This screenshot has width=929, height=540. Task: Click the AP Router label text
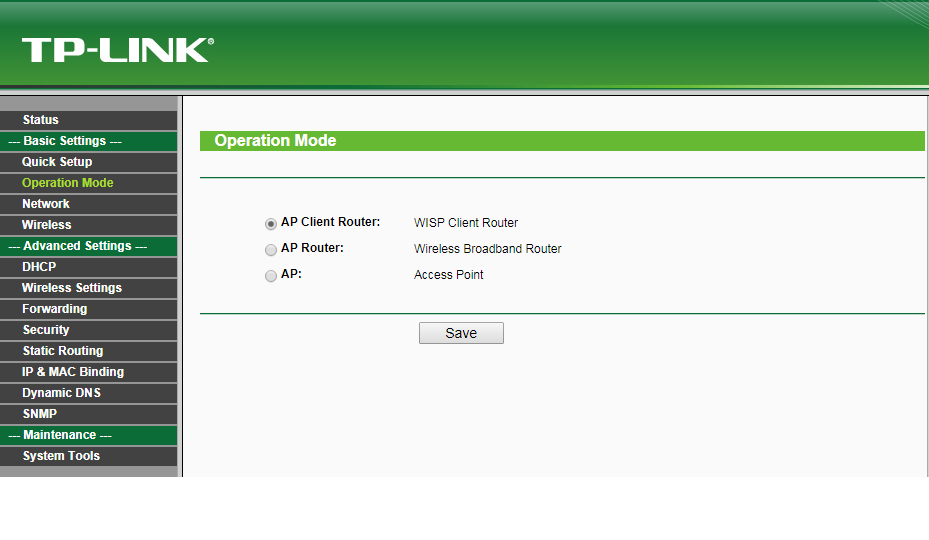coord(312,248)
